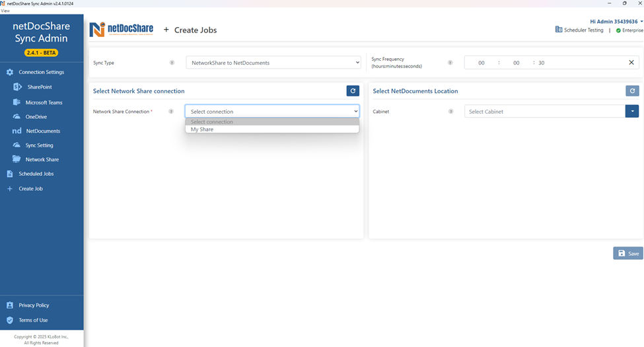Open the OneDrive settings page
Viewport: 644px width, 347px height.
tap(36, 117)
